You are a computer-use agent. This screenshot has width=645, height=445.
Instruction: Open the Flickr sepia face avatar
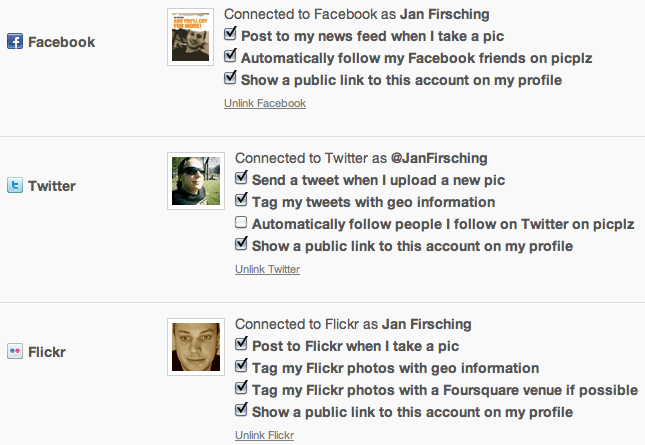[196, 347]
